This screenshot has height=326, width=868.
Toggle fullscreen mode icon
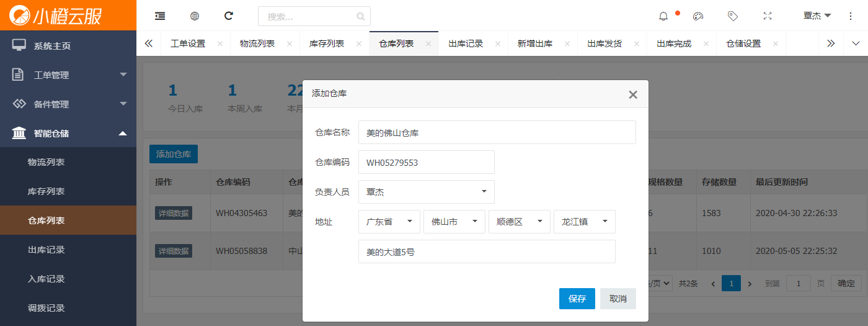(768, 16)
